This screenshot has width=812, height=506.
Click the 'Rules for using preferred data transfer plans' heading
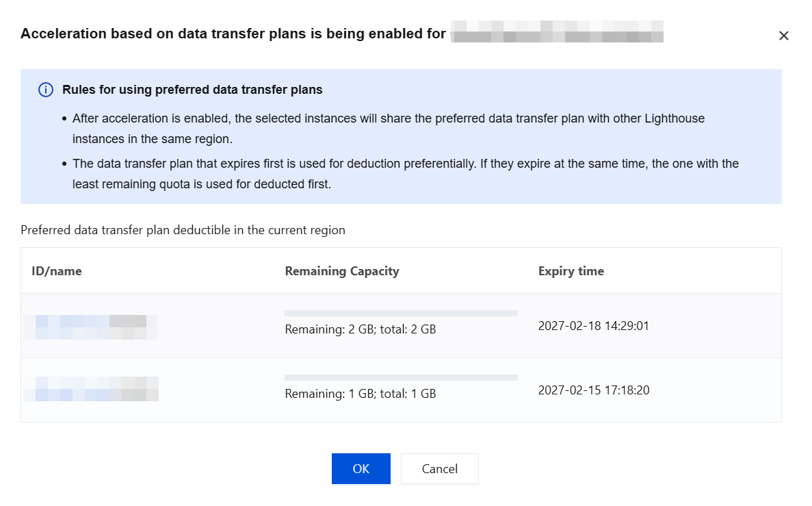192,90
